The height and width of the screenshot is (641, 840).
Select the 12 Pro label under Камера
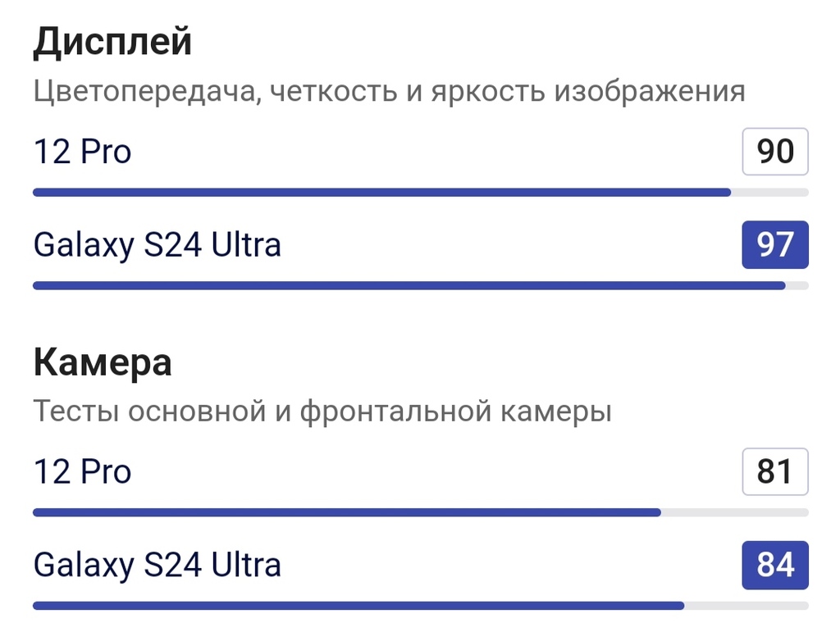click(82, 472)
